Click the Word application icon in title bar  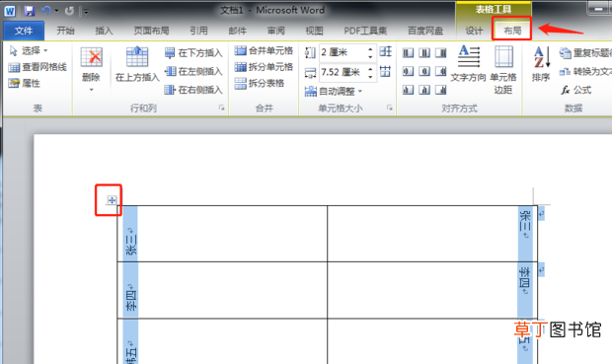(10, 11)
